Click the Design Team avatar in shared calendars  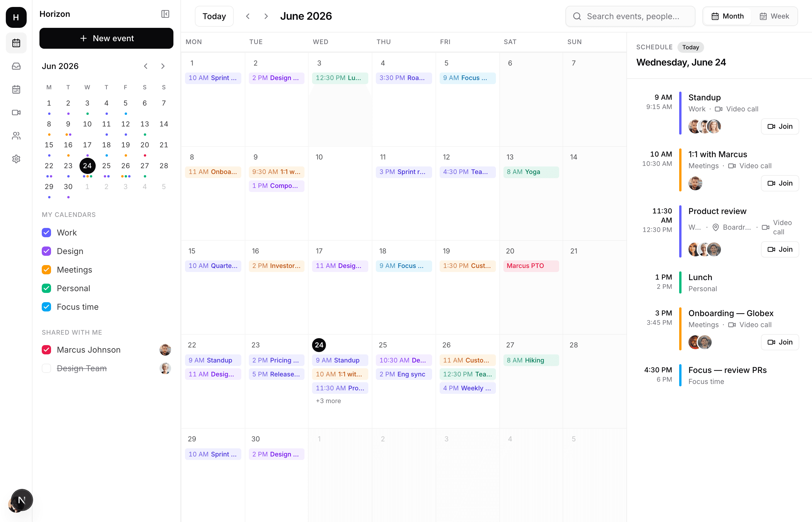pyautogui.click(x=165, y=368)
